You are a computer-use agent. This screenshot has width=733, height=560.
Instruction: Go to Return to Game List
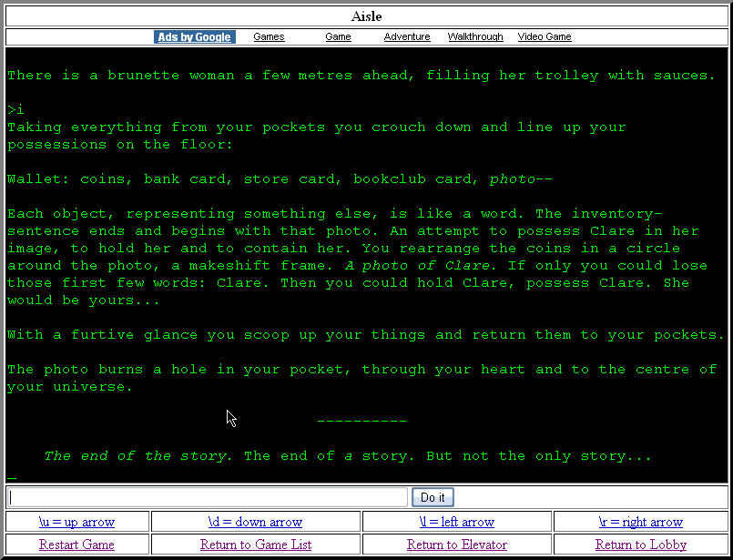pyautogui.click(x=256, y=545)
